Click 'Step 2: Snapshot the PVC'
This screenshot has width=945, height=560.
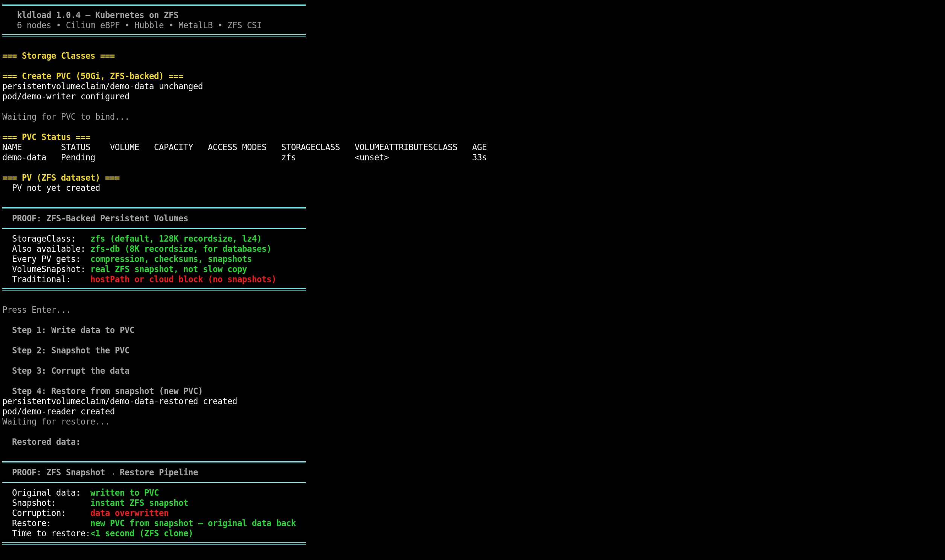point(71,352)
